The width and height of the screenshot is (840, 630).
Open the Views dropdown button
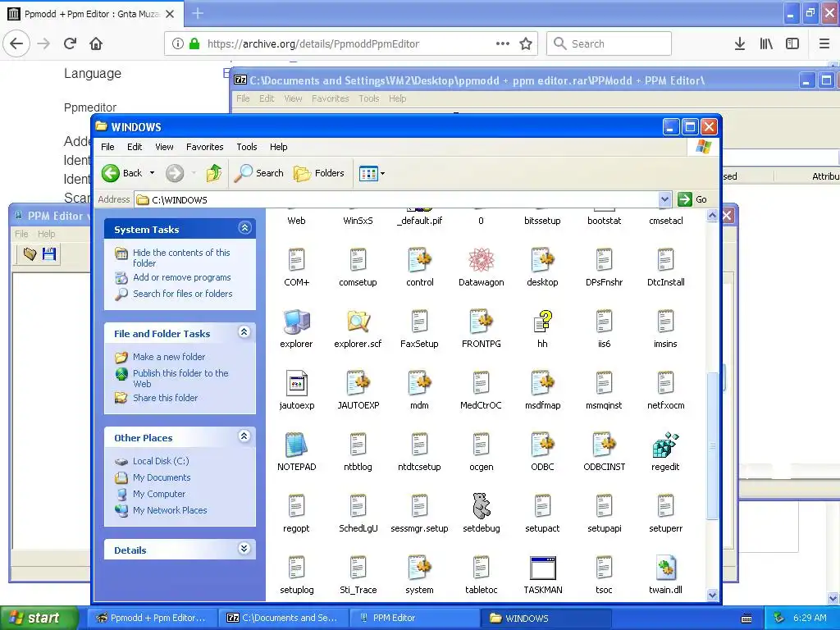[372, 173]
